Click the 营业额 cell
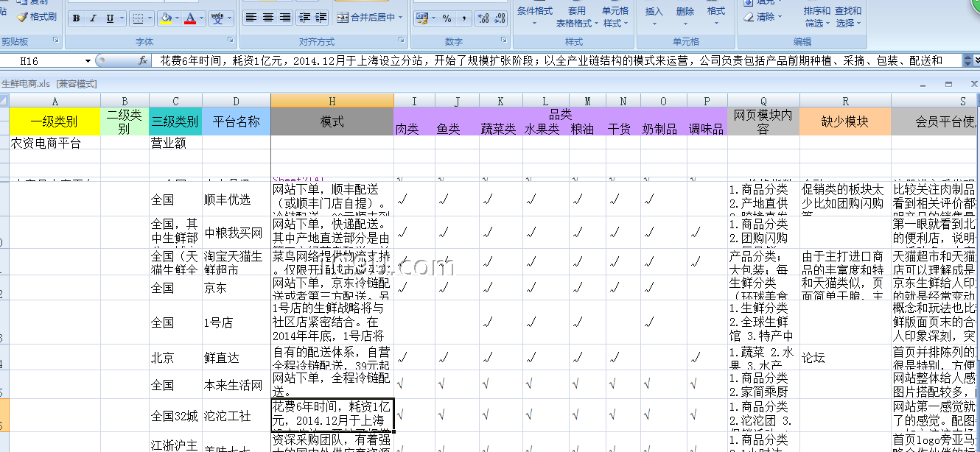Screen dimensions: 980x452 click(175, 144)
